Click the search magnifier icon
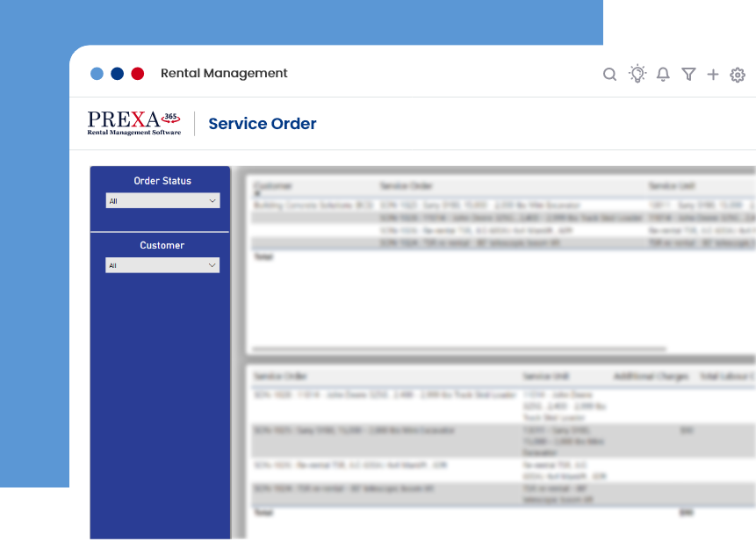Image resolution: width=756 pixels, height=556 pixels. click(x=609, y=75)
